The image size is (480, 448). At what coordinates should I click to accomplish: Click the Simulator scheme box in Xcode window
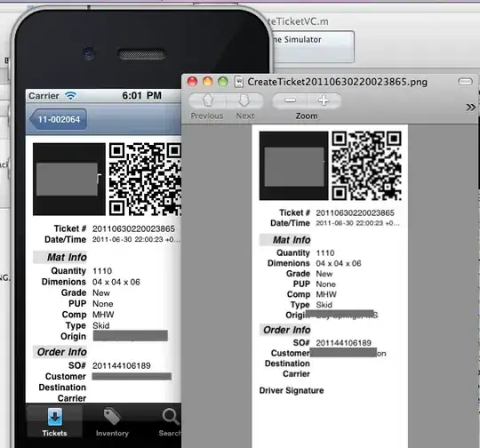(x=313, y=46)
